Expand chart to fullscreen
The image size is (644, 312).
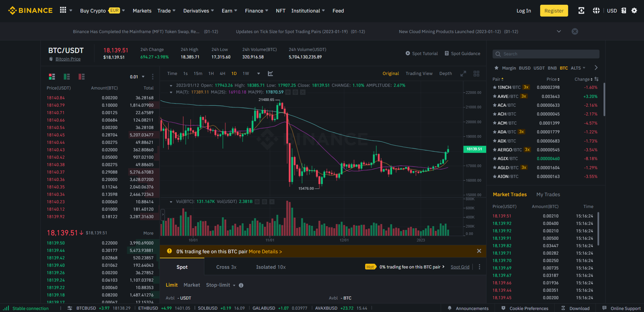[x=463, y=73]
